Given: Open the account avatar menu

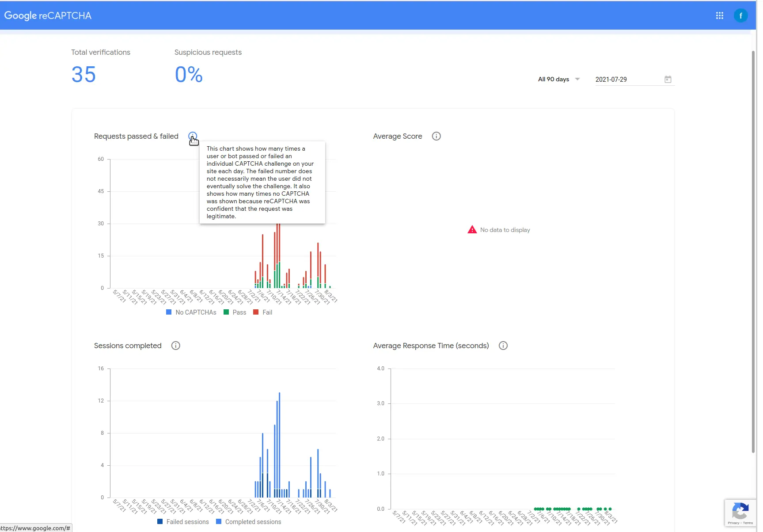Looking at the screenshot, I should pos(740,15).
